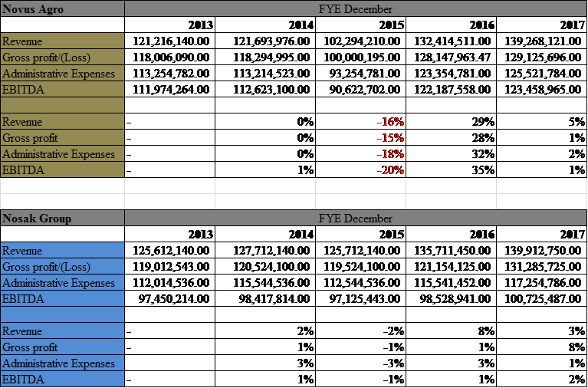588x388 pixels.
Task: Select the Novus Agro header cell
Action: 63,8
